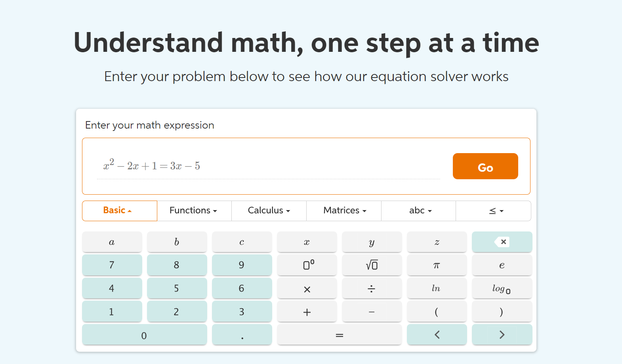Insert the exponent power template

[307, 265]
